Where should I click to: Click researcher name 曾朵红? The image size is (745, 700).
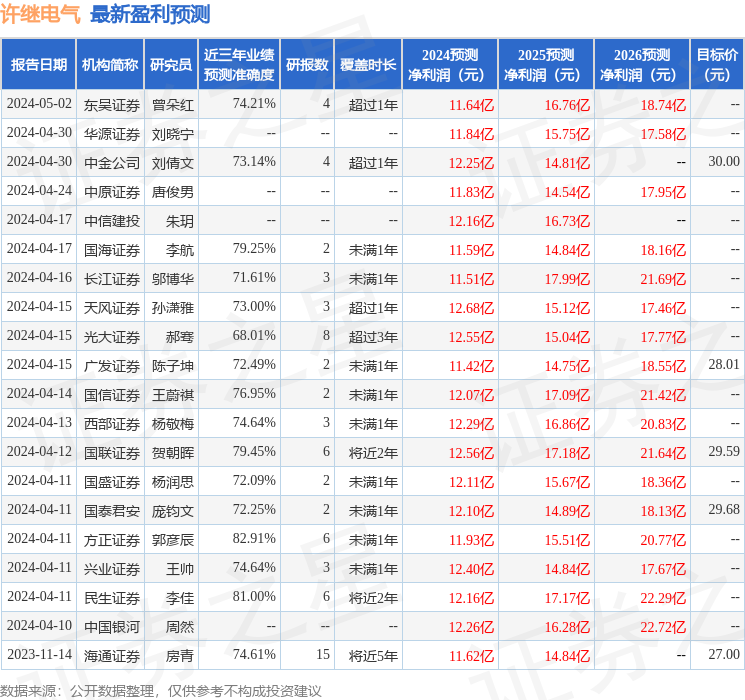click(172, 105)
